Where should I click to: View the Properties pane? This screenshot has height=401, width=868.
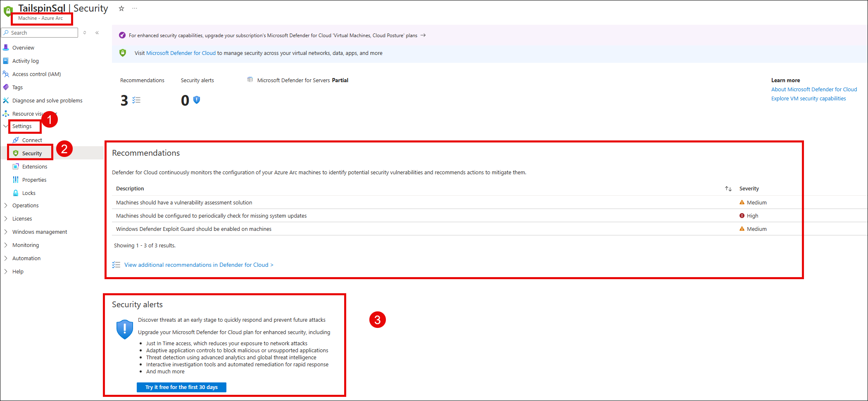pyautogui.click(x=34, y=179)
